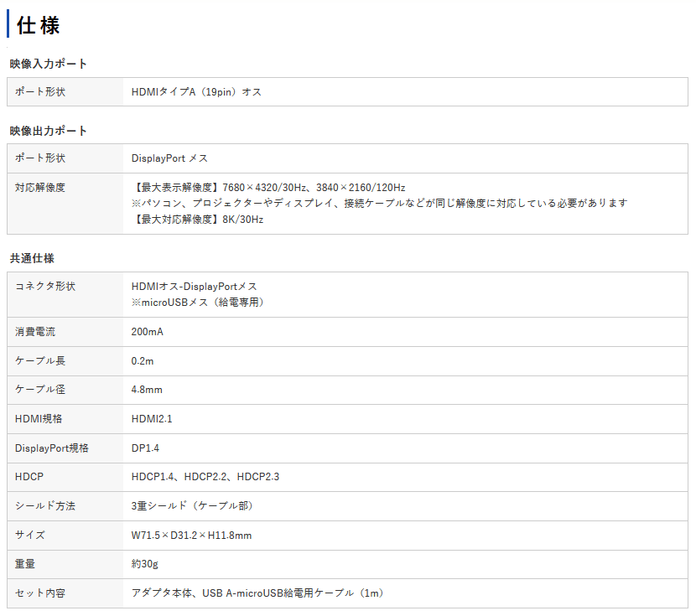
Task: Select the 仕様 page heading
Action: click(39, 25)
